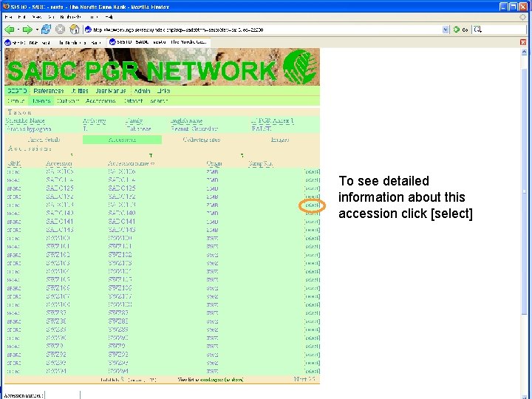Switch to the first inactive browser tab
Viewport: 532px width, 399px height.
coord(54,42)
